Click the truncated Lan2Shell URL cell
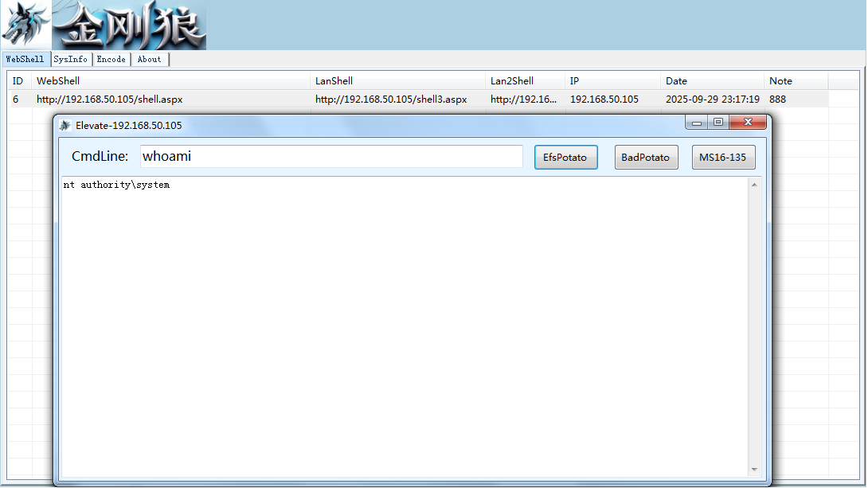The height and width of the screenshot is (488, 868). tap(524, 99)
